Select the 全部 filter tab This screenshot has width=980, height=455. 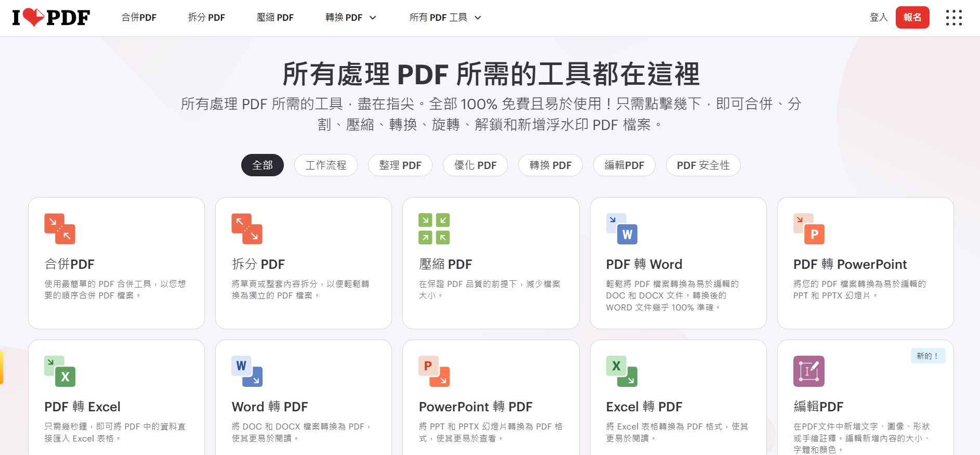click(x=263, y=165)
